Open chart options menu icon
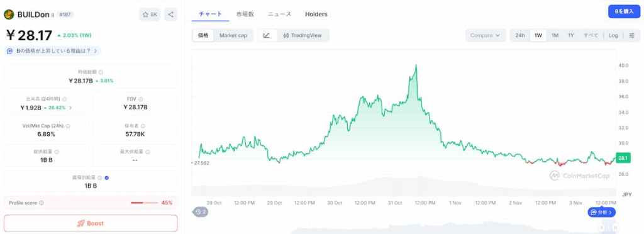This screenshot has width=644, height=234. (631, 35)
